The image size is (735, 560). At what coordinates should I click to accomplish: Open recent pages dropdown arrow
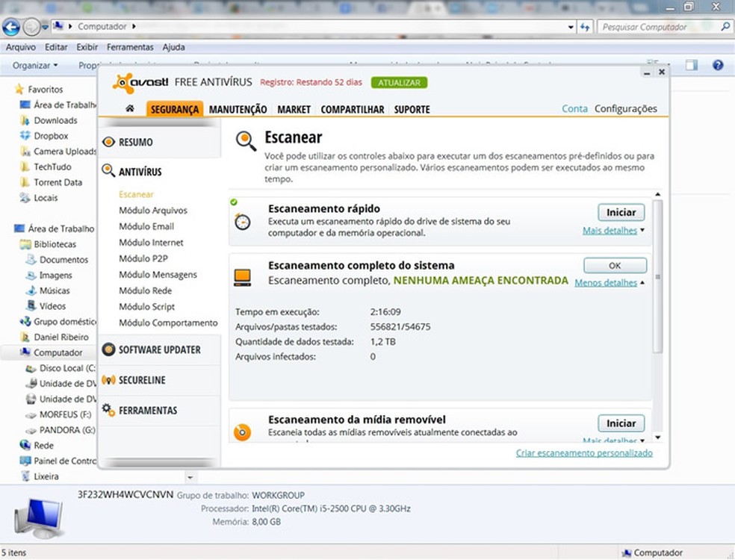45,27
